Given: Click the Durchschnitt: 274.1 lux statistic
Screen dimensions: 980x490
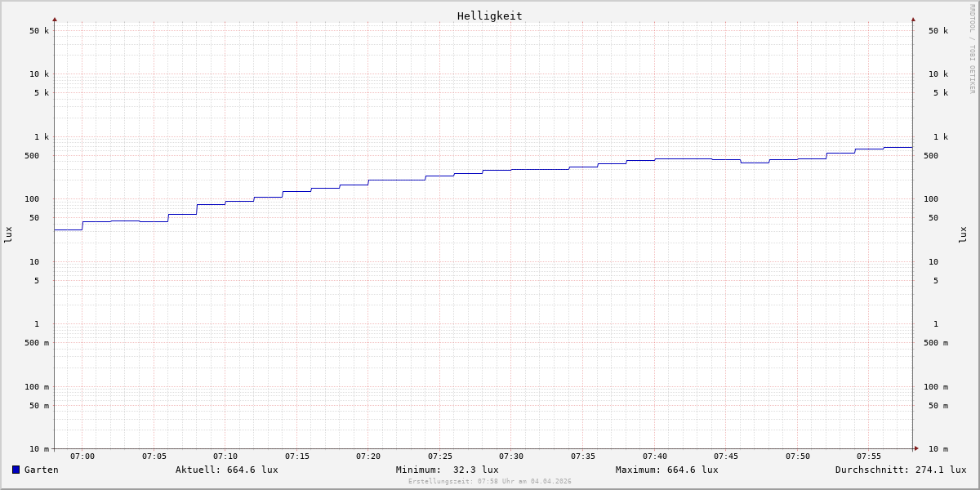Looking at the screenshot, I should point(900,470).
